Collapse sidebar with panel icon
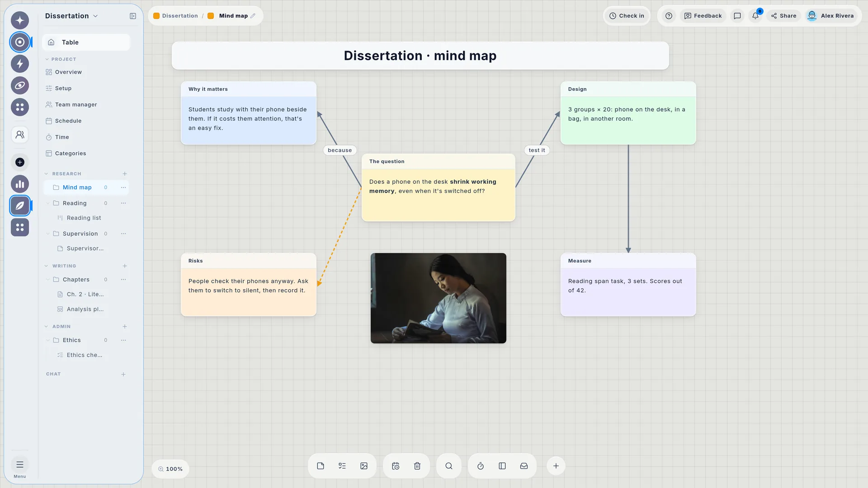This screenshot has width=868, height=488. pyautogui.click(x=133, y=16)
